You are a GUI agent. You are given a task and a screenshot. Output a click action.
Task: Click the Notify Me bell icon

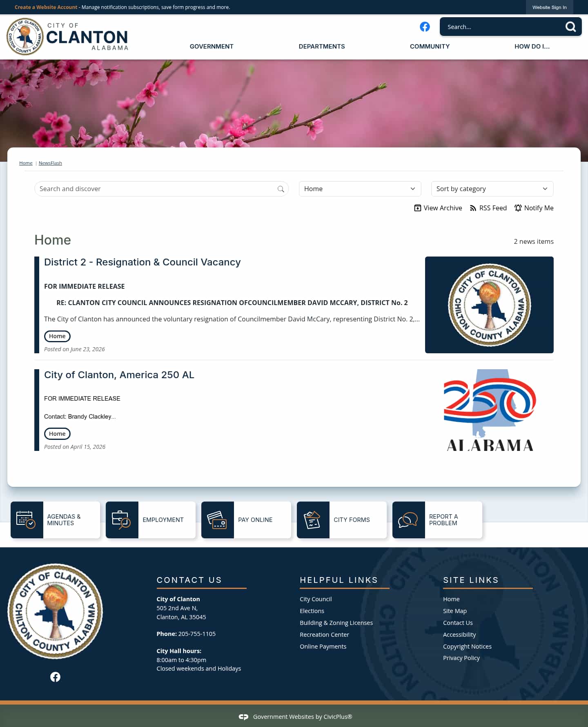point(518,208)
